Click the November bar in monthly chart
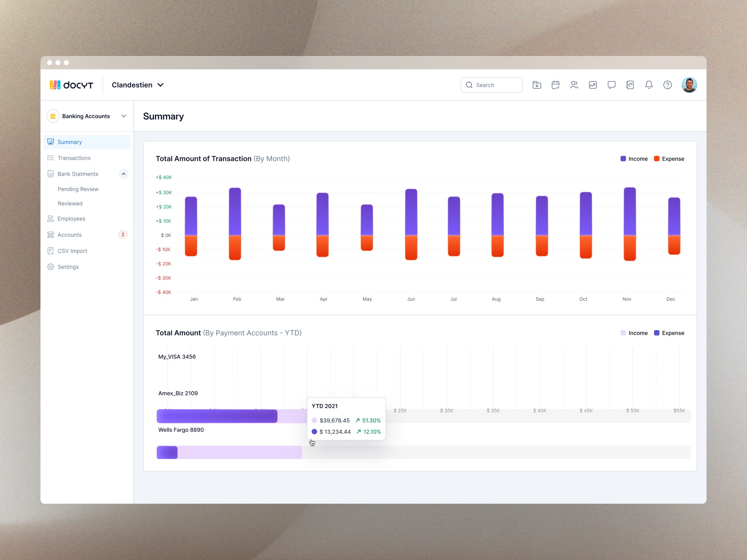The image size is (747, 560). coord(630,224)
